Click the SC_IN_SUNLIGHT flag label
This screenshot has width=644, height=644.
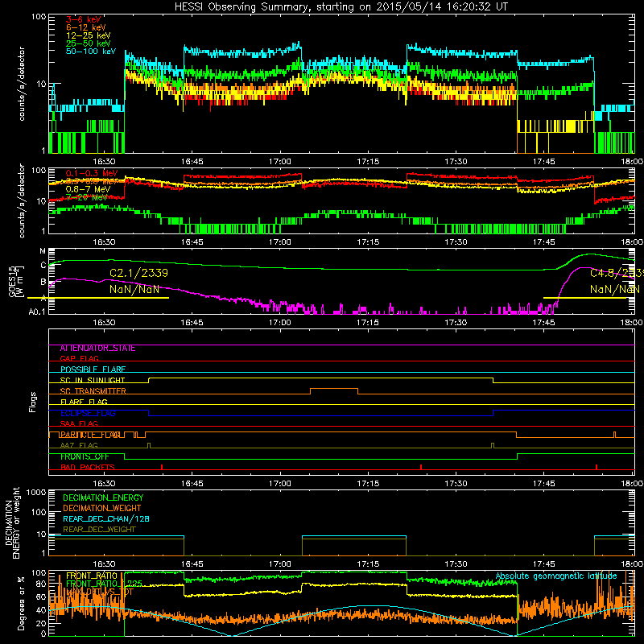pos(93,380)
